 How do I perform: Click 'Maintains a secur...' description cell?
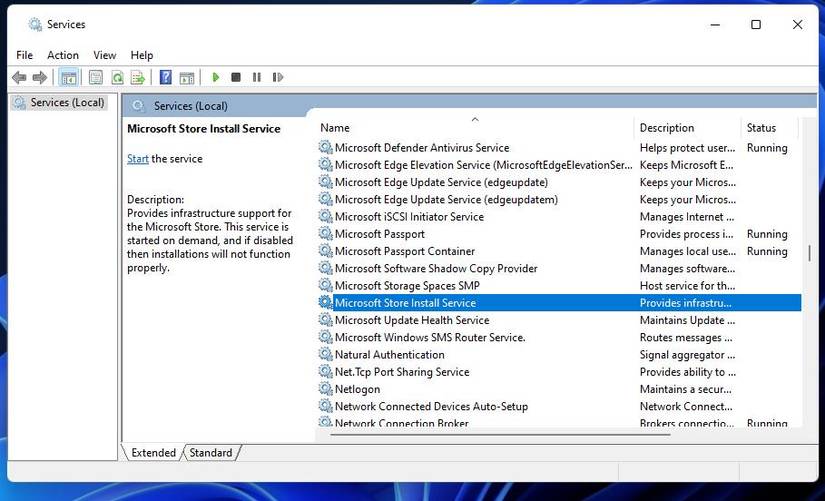point(685,389)
